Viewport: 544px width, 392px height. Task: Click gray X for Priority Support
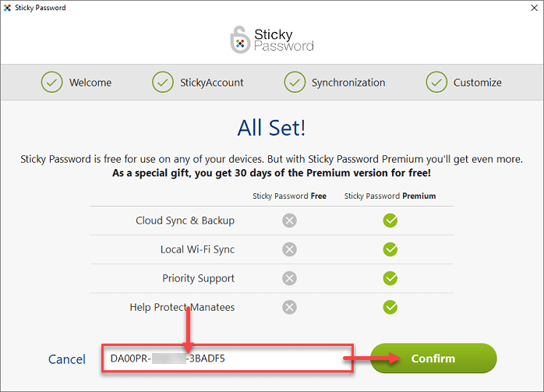[x=289, y=278]
